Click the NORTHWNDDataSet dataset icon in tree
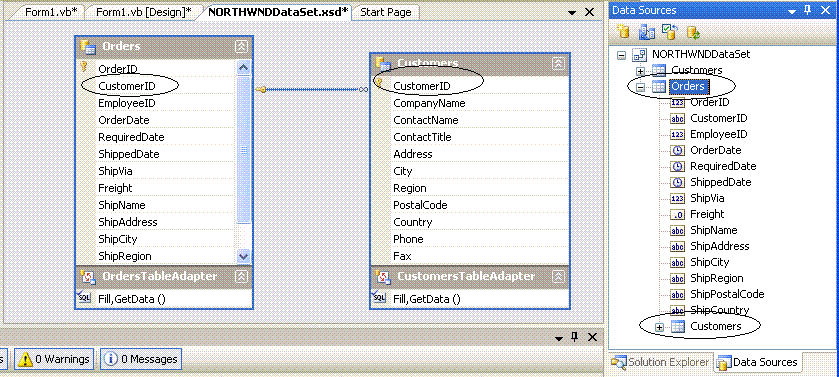This screenshot has width=839, height=377. [x=639, y=55]
